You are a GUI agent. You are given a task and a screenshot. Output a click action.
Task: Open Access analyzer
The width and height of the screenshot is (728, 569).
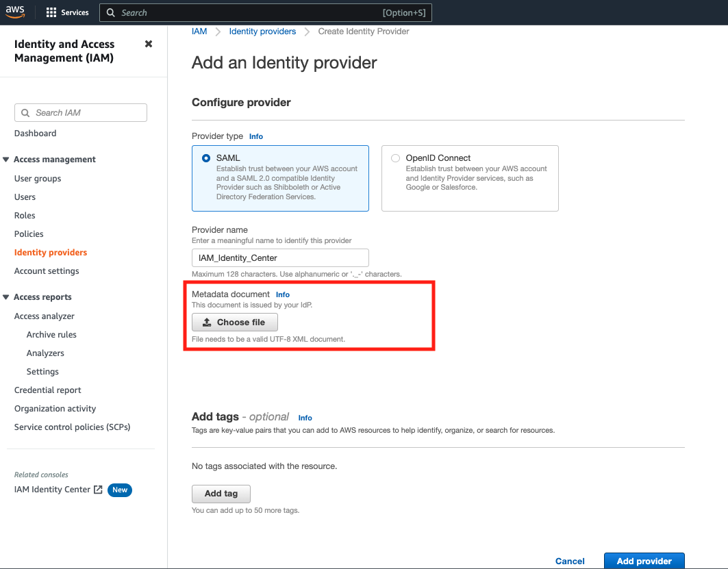[44, 316]
